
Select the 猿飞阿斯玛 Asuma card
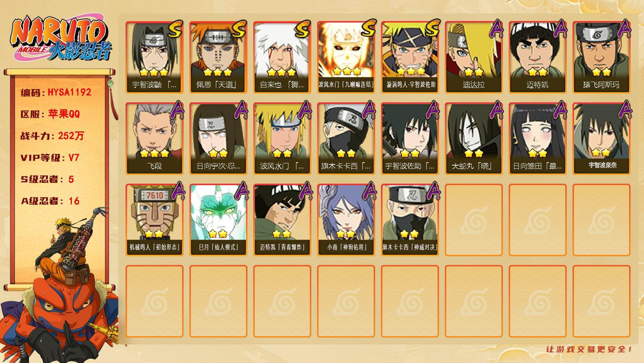tap(601, 57)
